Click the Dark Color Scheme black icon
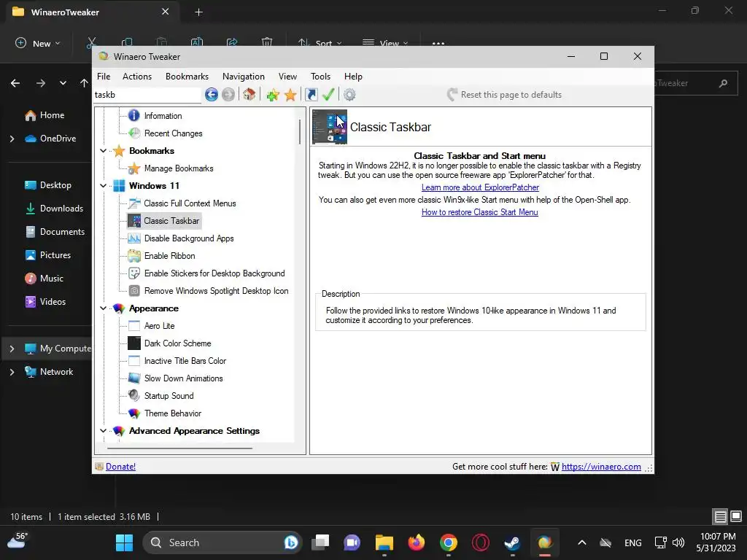 click(x=134, y=343)
